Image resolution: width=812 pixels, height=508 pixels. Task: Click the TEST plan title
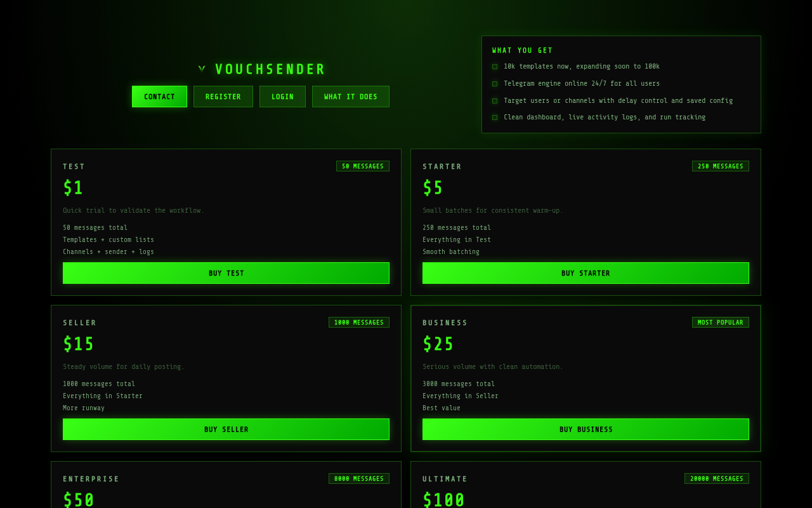tap(74, 167)
